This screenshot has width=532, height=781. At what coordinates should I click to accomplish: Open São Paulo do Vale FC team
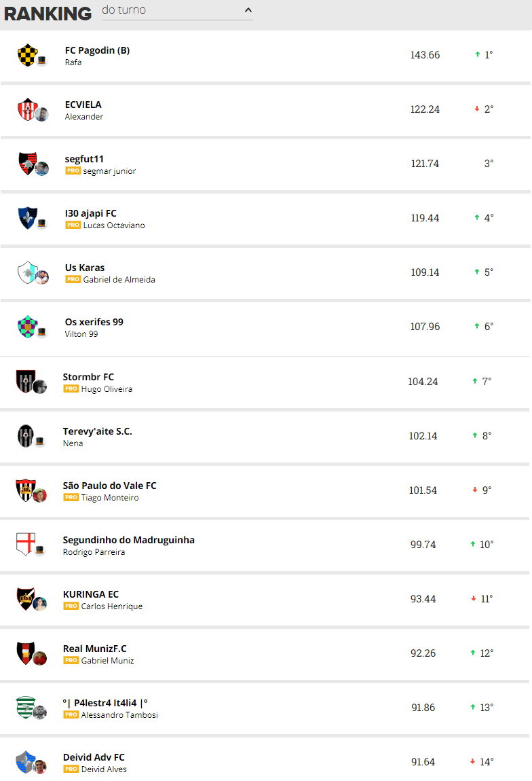click(x=109, y=486)
